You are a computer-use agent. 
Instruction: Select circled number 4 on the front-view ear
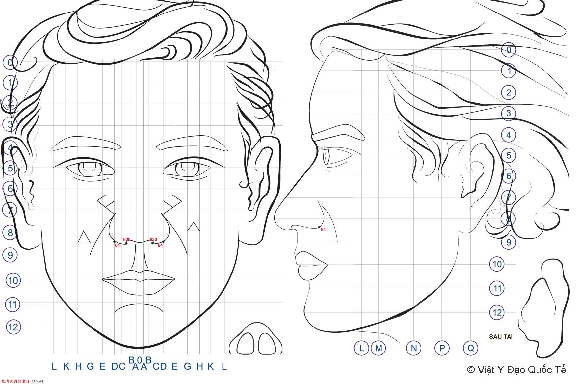tap(10, 147)
